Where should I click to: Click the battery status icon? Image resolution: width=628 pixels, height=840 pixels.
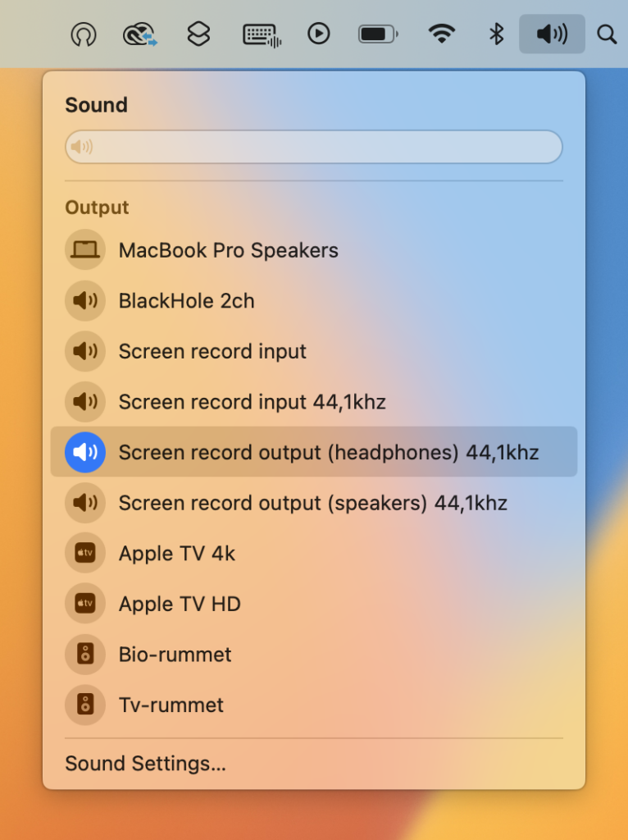[378, 34]
